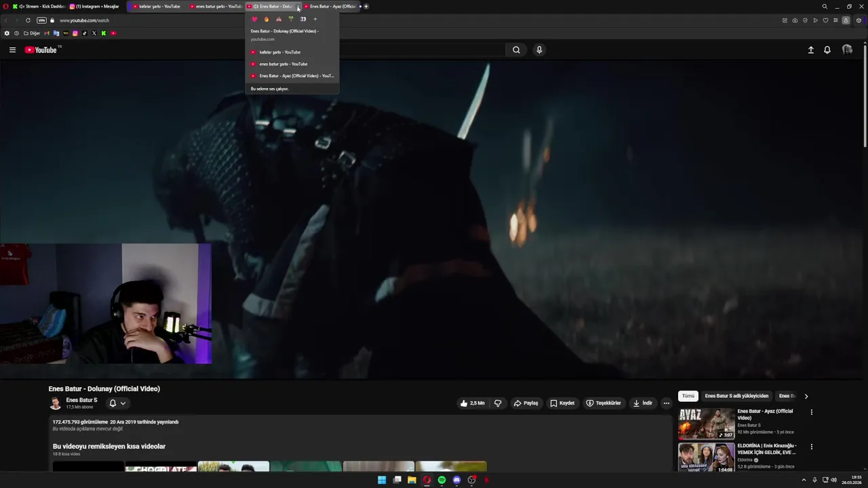Click the address bar URL field
Viewport: 868px width, 488px height.
tap(407, 20)
